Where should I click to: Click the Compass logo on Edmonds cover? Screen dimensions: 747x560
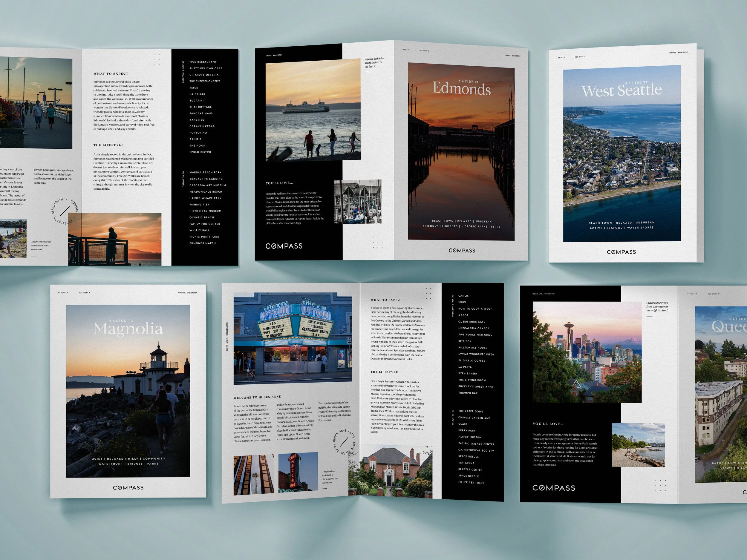462,251
